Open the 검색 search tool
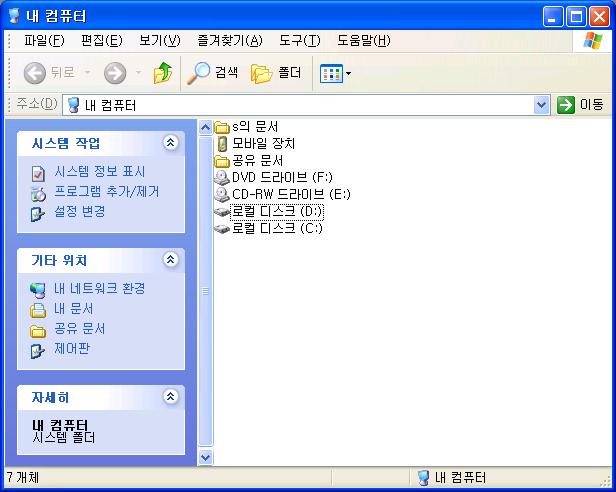Viewport: 616px width, 492px height. coord(213,73)
